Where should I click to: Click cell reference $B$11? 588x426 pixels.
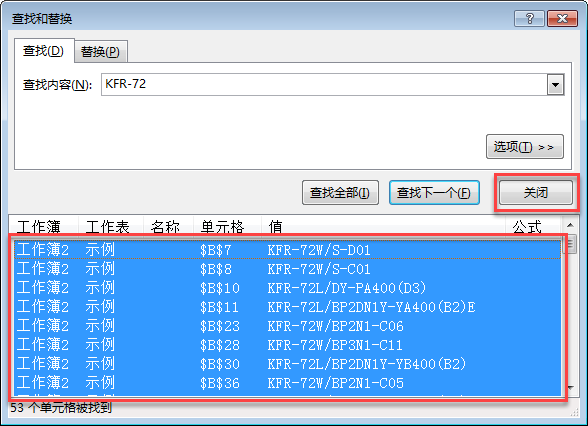coord(219,308)
